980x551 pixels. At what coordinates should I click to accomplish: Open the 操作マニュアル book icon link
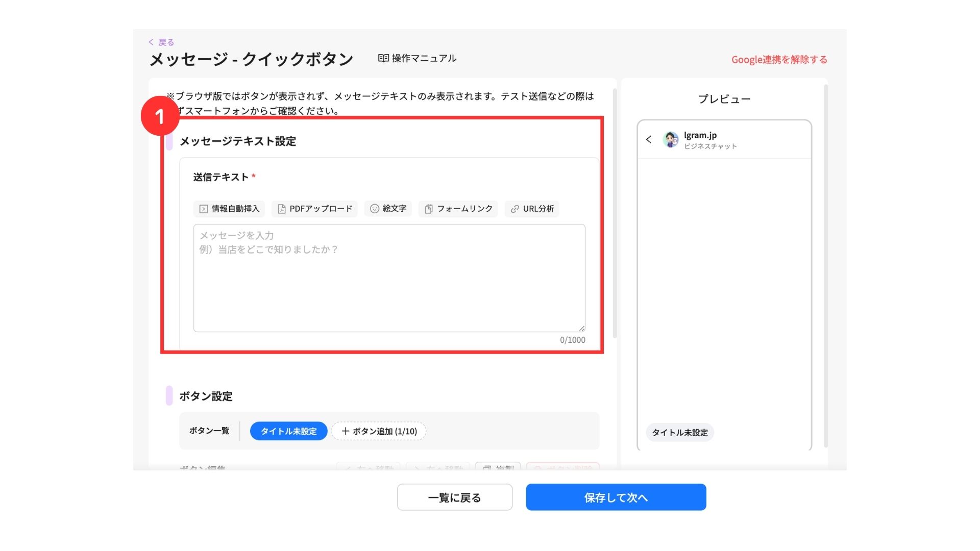[383, 58]
